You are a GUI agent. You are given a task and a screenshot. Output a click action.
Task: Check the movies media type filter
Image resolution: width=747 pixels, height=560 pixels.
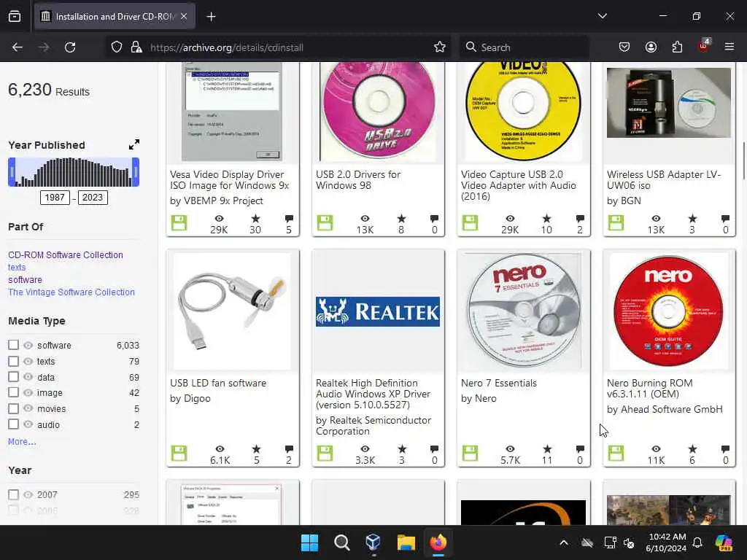pyautogui.click(x=13, y=408)
